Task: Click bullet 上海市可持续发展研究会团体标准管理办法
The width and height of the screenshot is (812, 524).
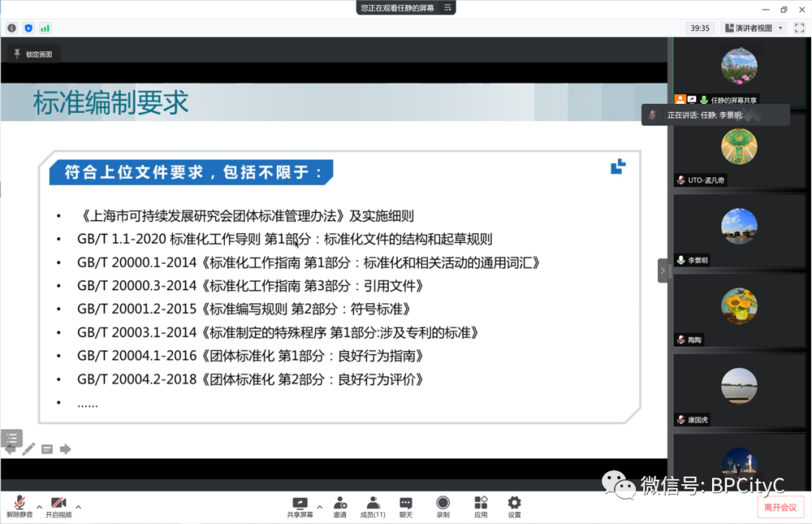Action: coord(245,216)
